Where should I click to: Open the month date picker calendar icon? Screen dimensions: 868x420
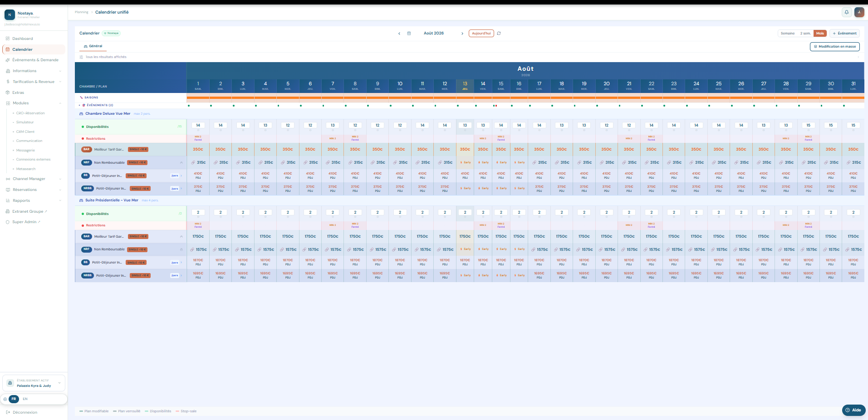point(409,34)
